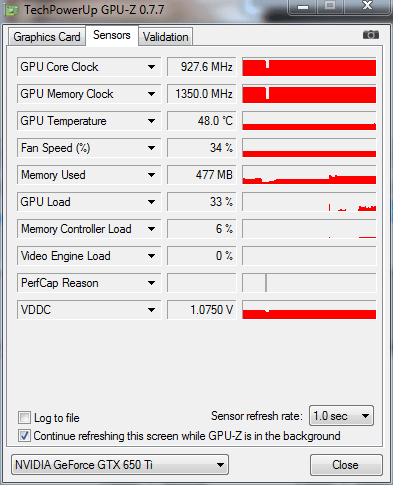
Task: Click the GPU-Z app icon in title bar
Action: (12, 10)
